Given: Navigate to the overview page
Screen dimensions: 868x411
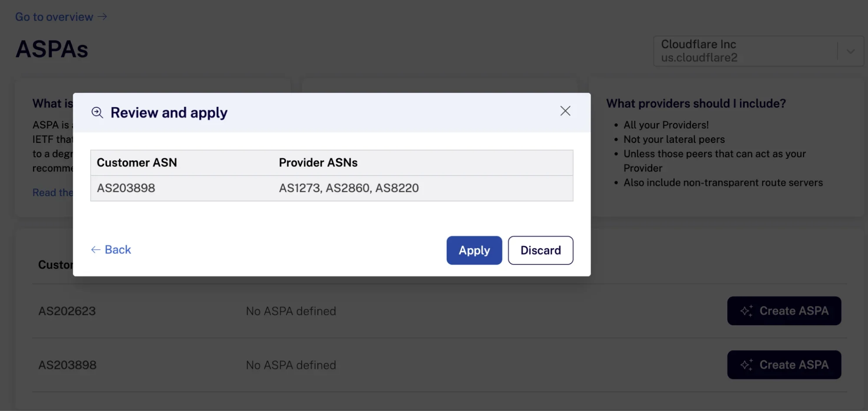Looking at the screenshot, I should [x=53, y=17].
